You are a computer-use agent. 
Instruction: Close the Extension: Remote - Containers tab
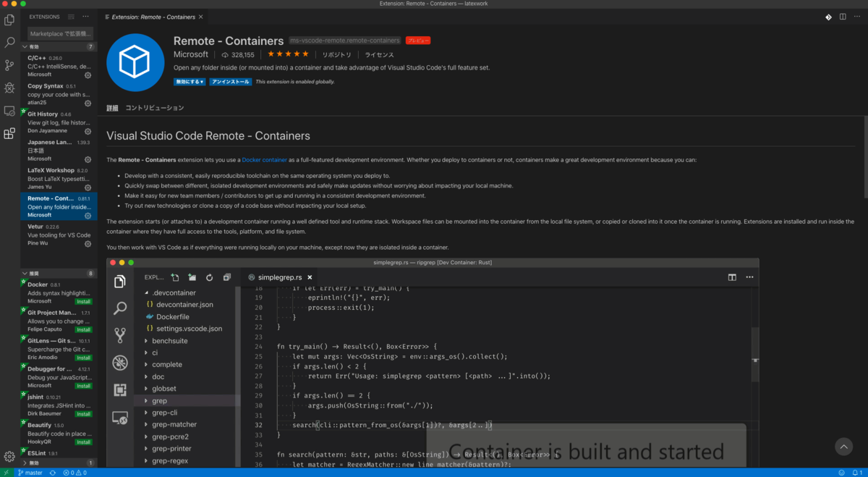point(202,17)
